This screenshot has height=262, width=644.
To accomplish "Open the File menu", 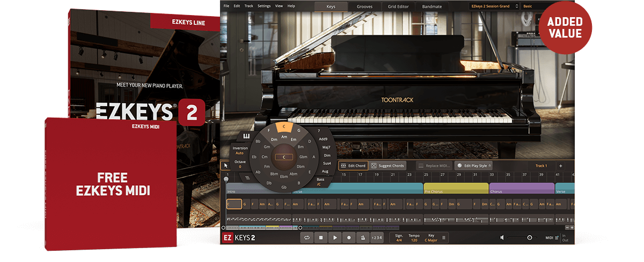I will 226,6.
